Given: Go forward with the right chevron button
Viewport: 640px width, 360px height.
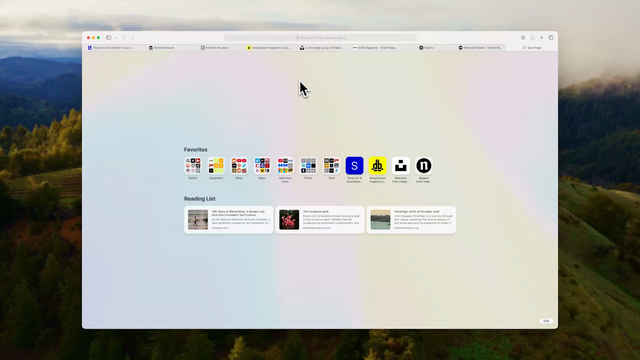Looking at the screenshot, I should coord(133,38).
